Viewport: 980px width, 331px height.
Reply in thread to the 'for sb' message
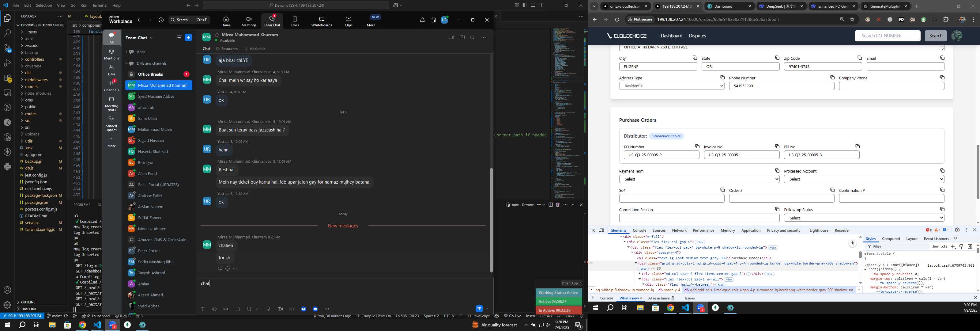(220, 268)
